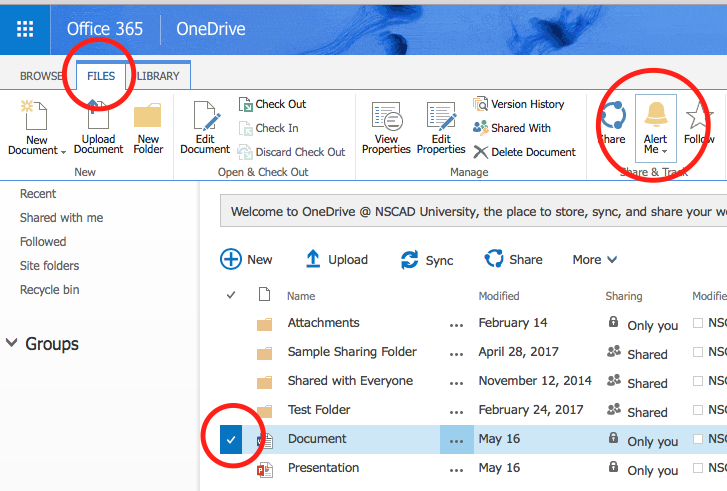Screen dimensions: 727x491
Task: Click the Upload Document ribbon icon
Action: point(98,115)
